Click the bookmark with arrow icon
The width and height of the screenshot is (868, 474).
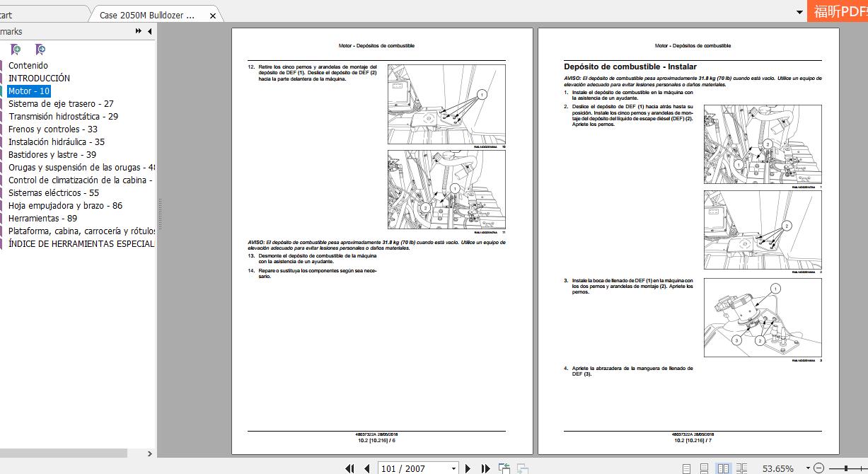[40, 50]
